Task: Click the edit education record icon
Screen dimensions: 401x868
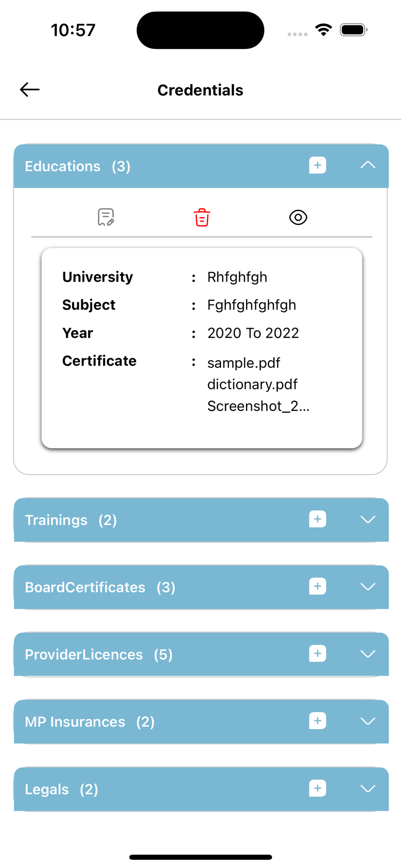Action: [x=106, y=217]
